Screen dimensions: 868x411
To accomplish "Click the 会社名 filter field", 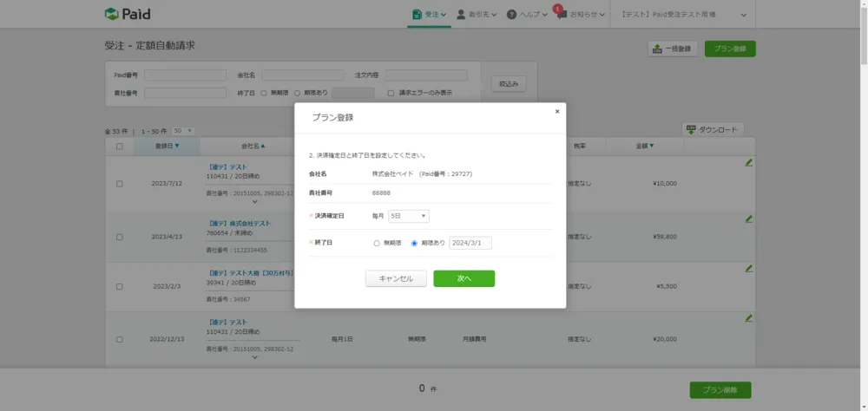I will pos(303,75).
